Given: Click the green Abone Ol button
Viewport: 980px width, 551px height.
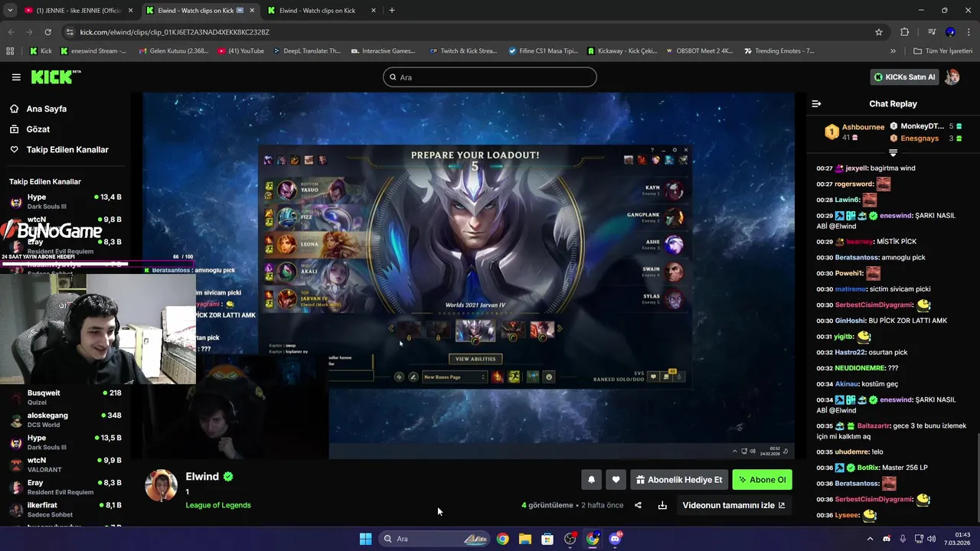Looking at the screenshot, I should pos(762,480).
